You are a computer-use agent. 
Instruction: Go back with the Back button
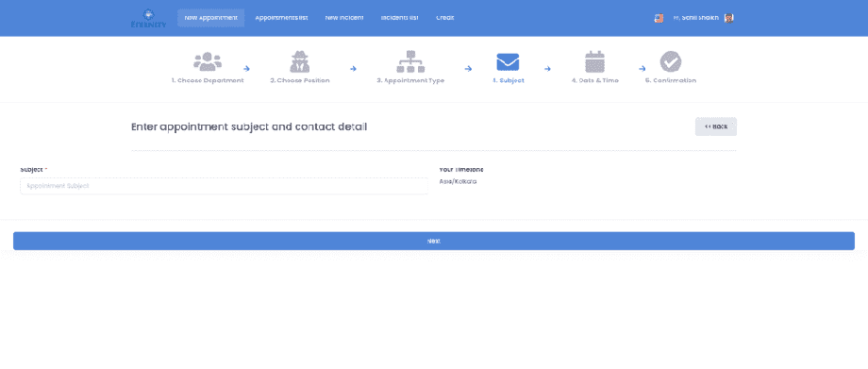tap(716, 126)
